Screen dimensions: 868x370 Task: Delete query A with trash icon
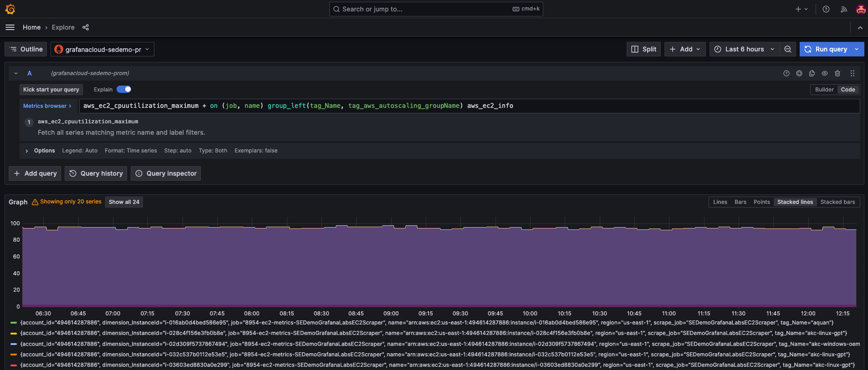pyautogui.click(x=837, y=73)
